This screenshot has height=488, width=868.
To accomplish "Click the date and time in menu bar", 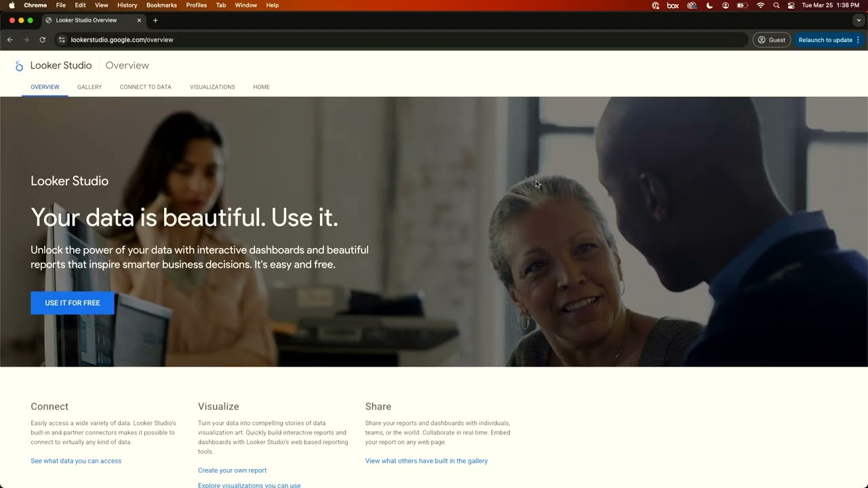I will pyautogui.click(x=831, y=5).
